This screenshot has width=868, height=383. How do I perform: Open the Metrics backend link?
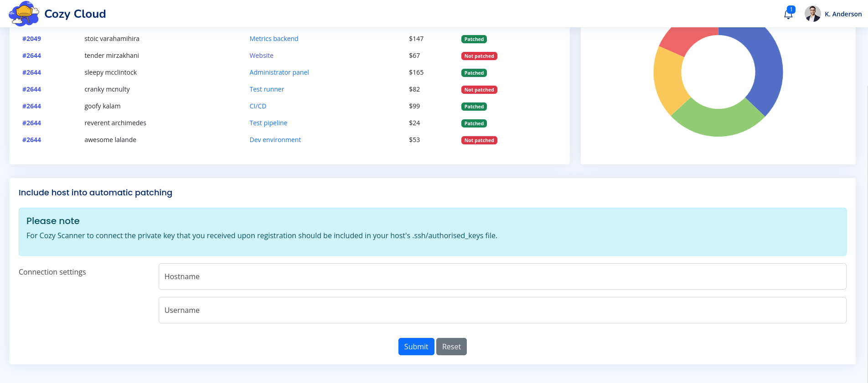pyautogui.click(x=274, y=39)
